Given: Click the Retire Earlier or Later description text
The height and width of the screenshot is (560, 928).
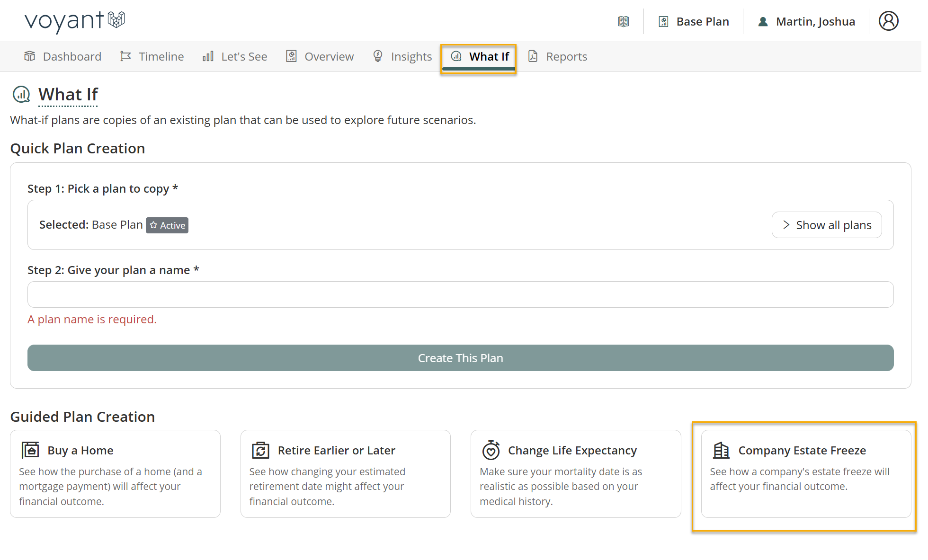Looking at the screenshot, I should 328,487.
